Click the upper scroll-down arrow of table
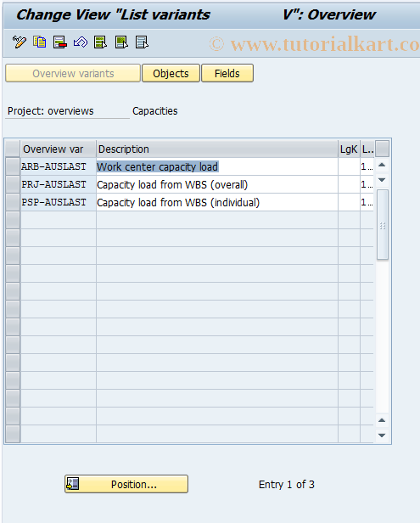Viewport: 420px width, 523px height. [382, 180]
